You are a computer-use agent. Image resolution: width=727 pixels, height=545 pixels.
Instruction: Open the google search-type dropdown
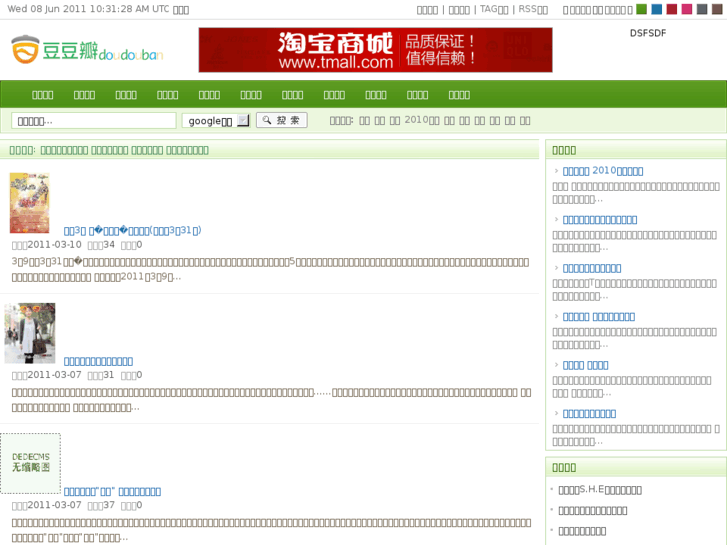[216, 121]
